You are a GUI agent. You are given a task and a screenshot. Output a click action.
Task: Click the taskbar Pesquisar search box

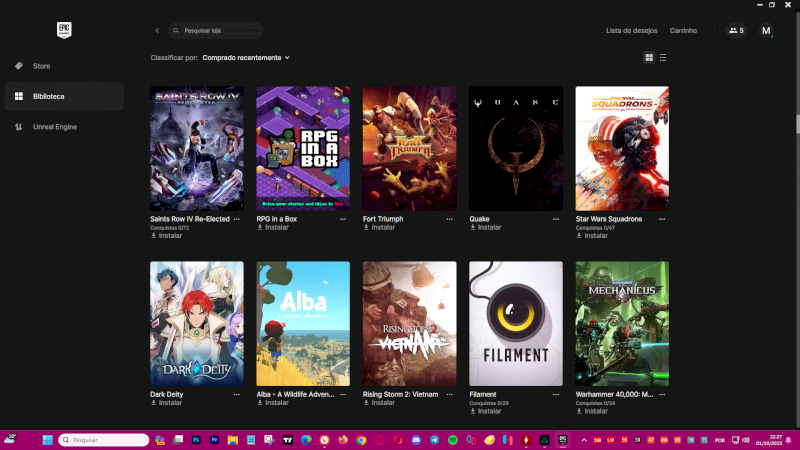click(104, 440)
